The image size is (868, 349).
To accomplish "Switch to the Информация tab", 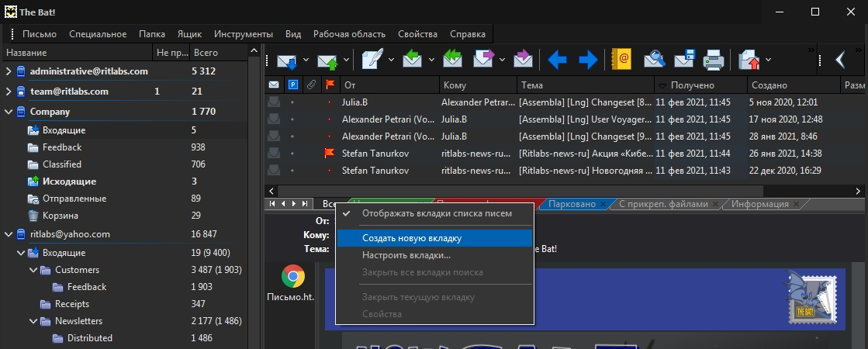I will click(x=759, y=204).
